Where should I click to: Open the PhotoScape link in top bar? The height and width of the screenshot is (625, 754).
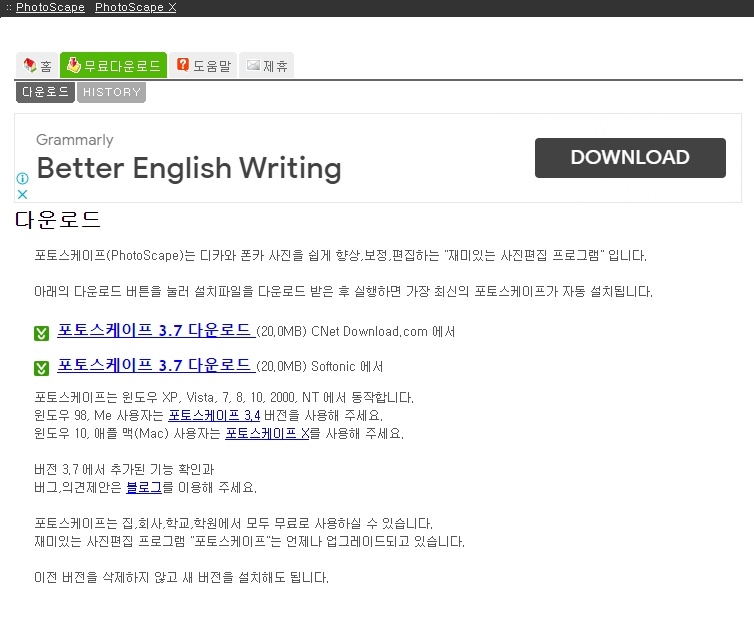coord(50,7)
